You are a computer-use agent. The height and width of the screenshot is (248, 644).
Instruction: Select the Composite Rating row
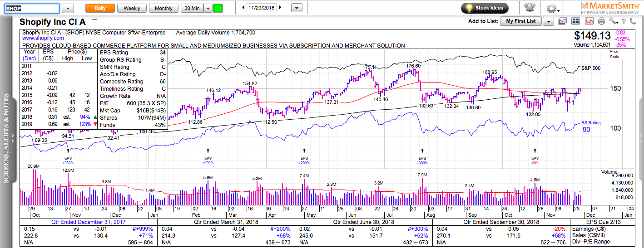tap(134, 82)
